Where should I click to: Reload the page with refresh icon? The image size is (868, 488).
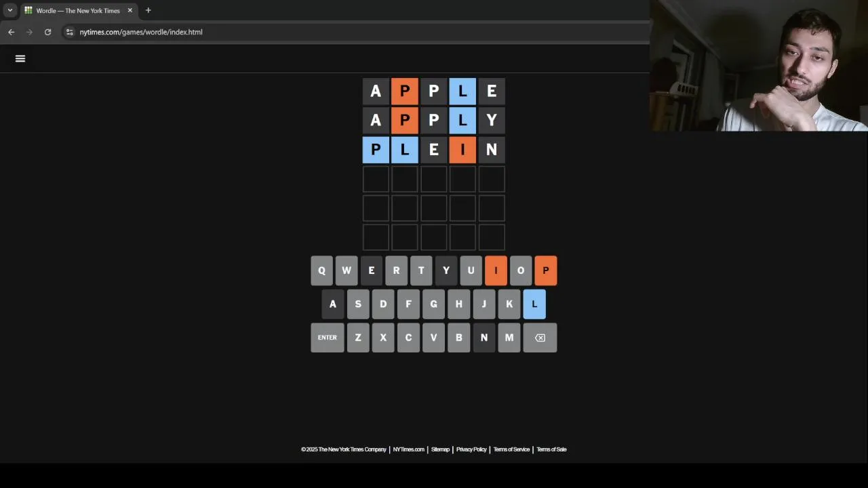pyautogui.click(x=47, y=32)
